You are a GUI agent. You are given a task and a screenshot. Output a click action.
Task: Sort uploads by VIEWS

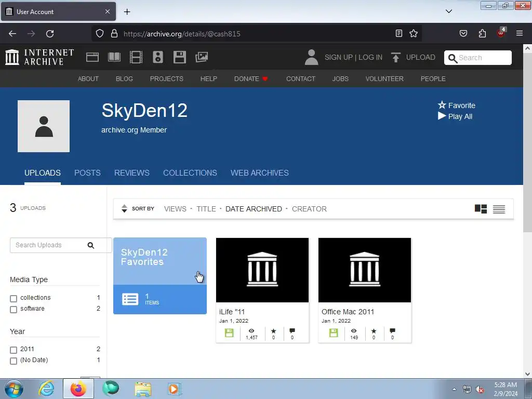(x=175, y=209)
